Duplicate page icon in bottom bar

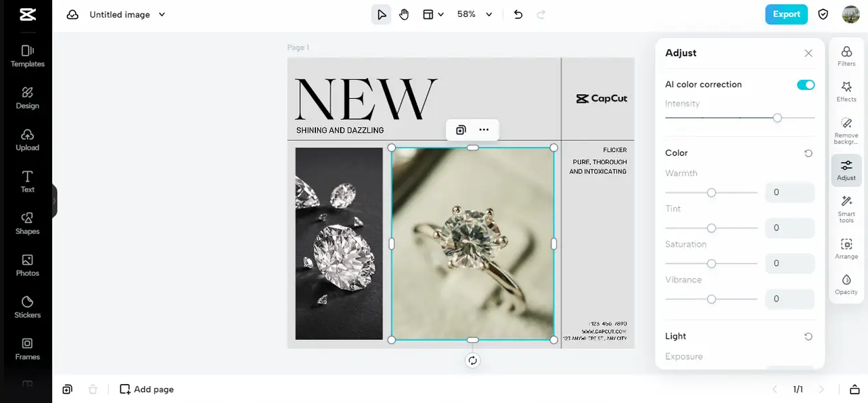pos(67,389)
